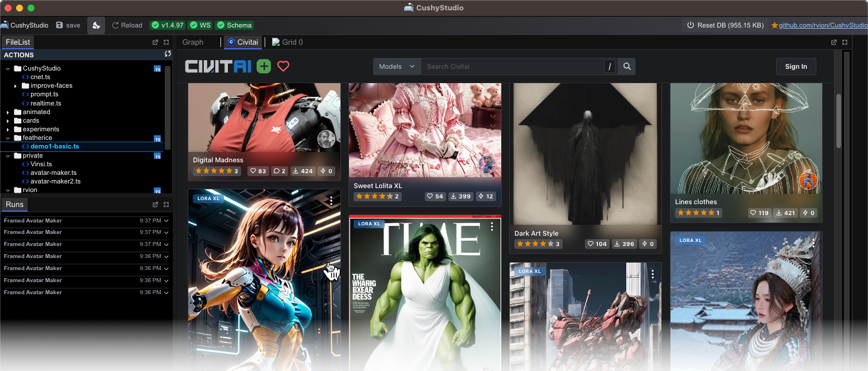Screen dimensions: 868x371
Task: Expand the improve-faces folder
Action: click(15, 86)
